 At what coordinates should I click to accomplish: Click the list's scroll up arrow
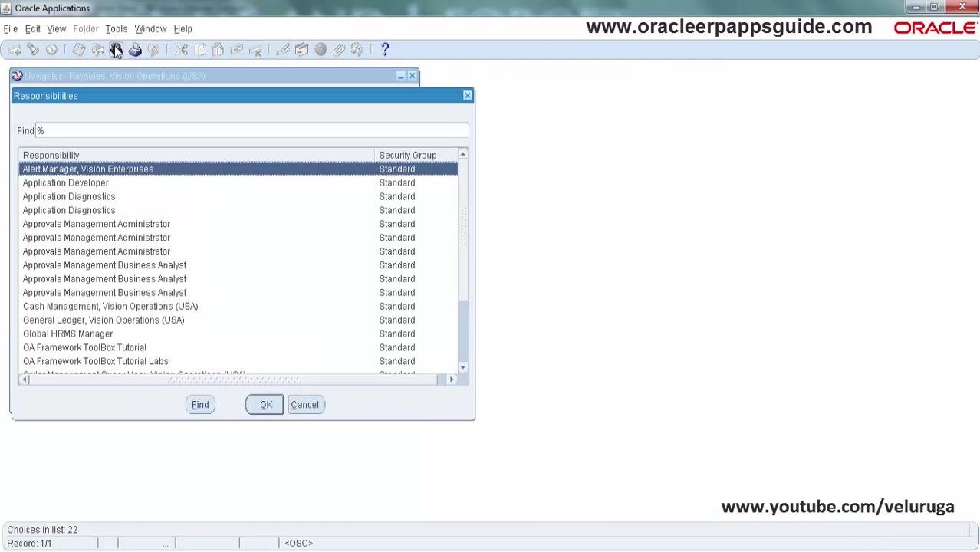click(x=463, y=155)
